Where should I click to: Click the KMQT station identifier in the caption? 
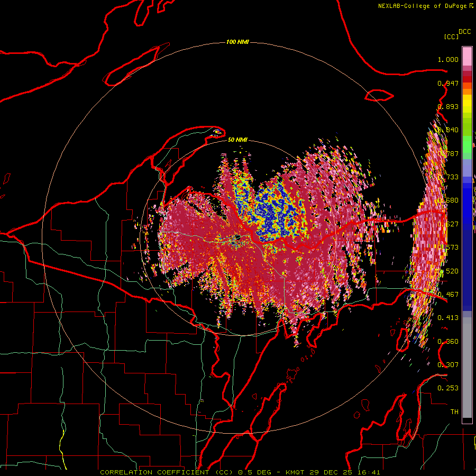pos(295,472)
